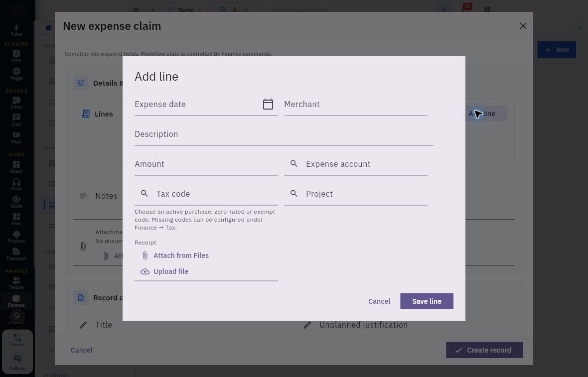Image resolution: width=588 pixels, height=377 pixels.
Task: Cancel the New expense claim form
Action: point(82,350)
